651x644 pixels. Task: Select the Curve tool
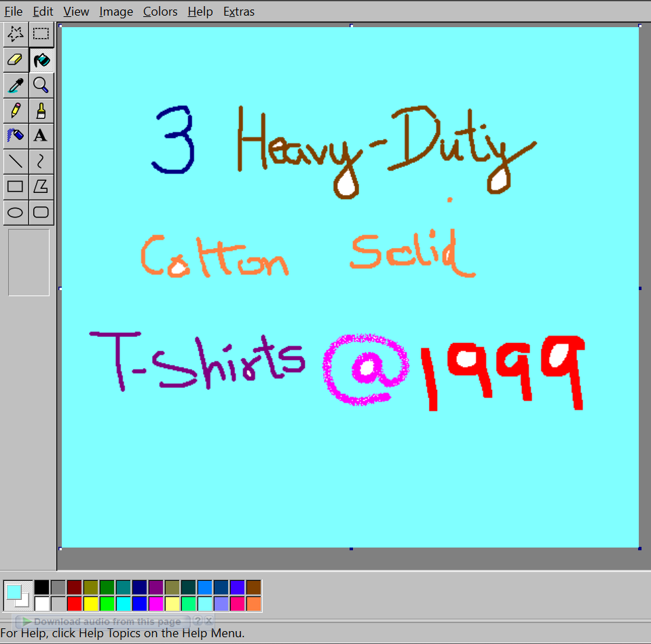pyautogui.click(x=41, y=161)
